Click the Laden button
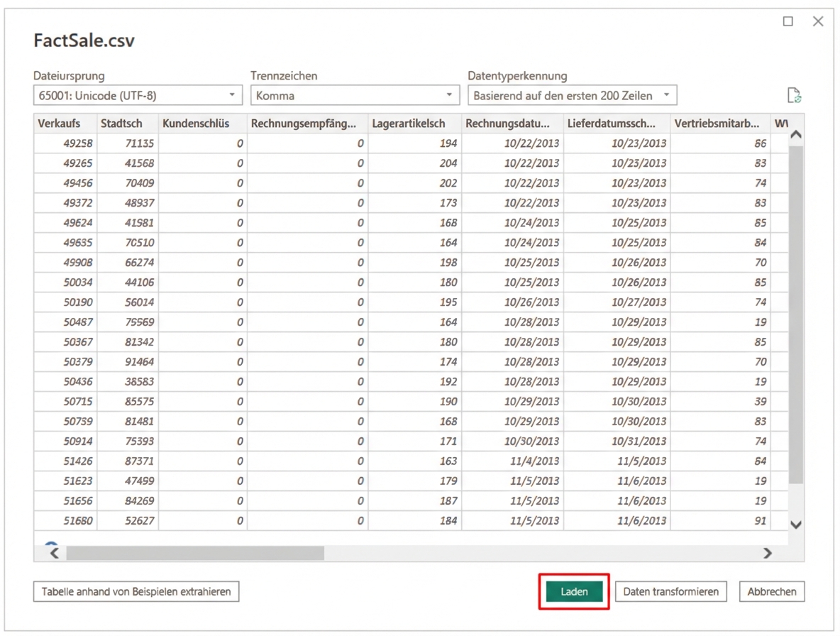This screenshot has width=840, height=636. 574,591
